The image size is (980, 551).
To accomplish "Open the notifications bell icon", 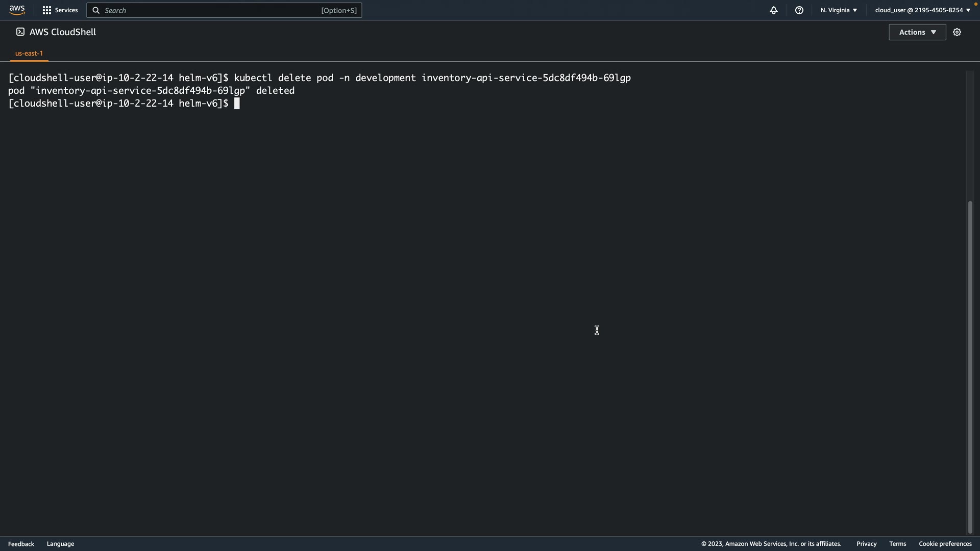I will [x=774, y=10].
